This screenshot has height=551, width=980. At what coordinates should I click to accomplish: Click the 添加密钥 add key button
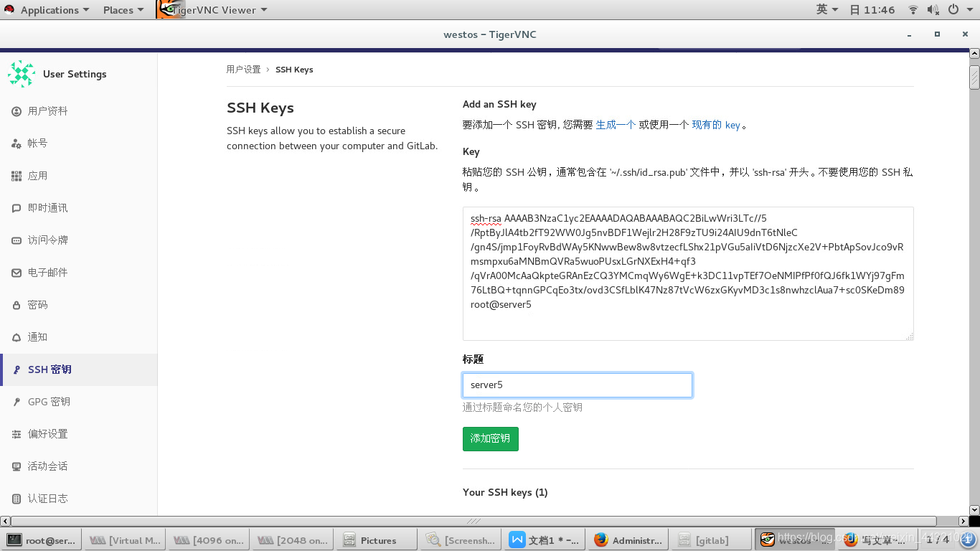[491, 439]
